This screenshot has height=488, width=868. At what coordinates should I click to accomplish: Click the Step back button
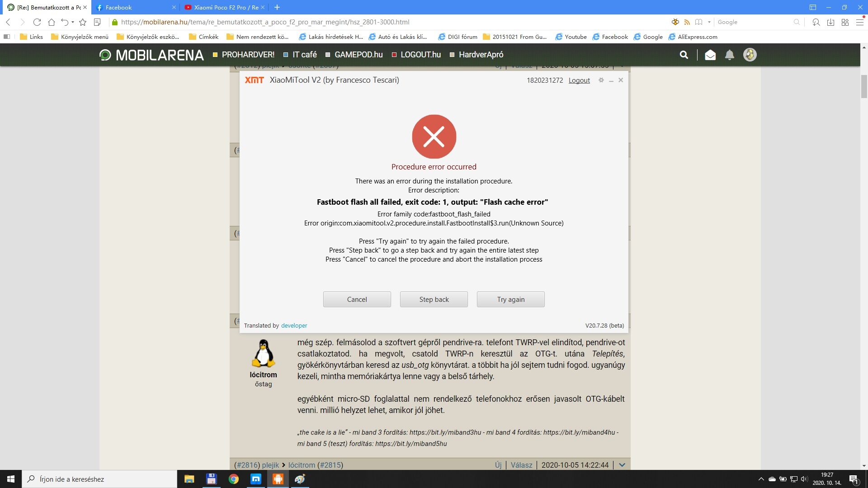pos(434,299)
